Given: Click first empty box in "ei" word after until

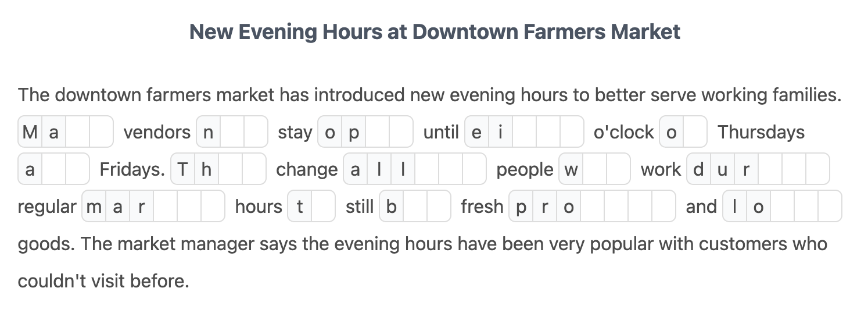Looking at the screenshot, I should [524, 132].
